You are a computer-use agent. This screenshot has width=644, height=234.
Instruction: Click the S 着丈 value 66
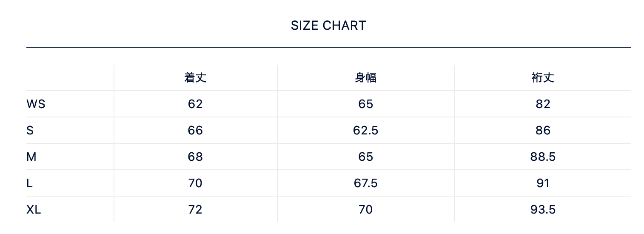click(x=195, y=130)
